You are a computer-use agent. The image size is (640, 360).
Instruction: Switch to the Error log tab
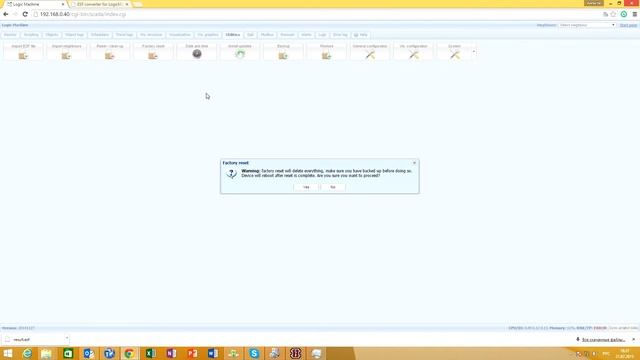[340, 35]
